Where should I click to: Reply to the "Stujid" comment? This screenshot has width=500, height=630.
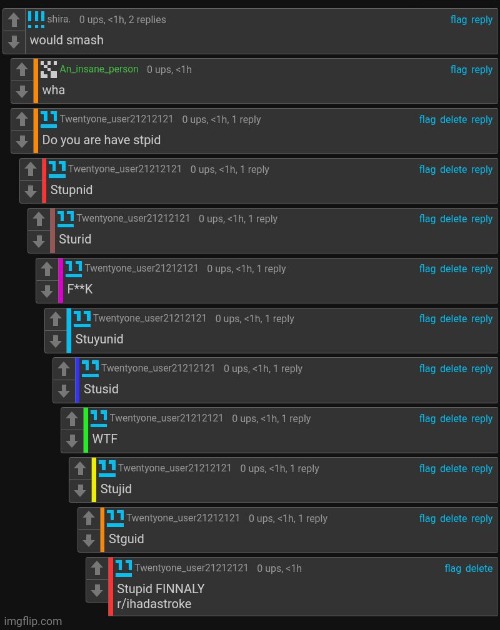click(482, 468)
